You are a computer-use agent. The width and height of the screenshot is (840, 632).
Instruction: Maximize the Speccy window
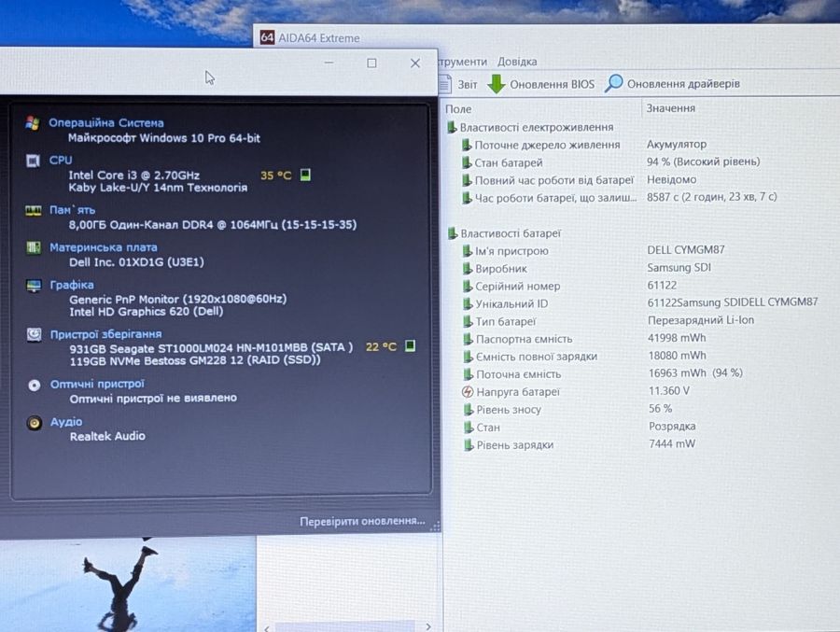371,63
